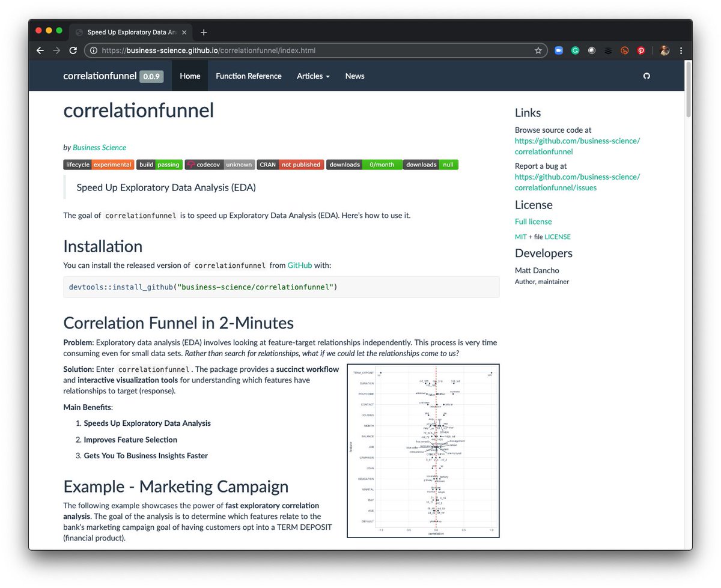Screen dimensions: 721x588
Task: Click the site info icon in the address bar
Action: (94, 50)
